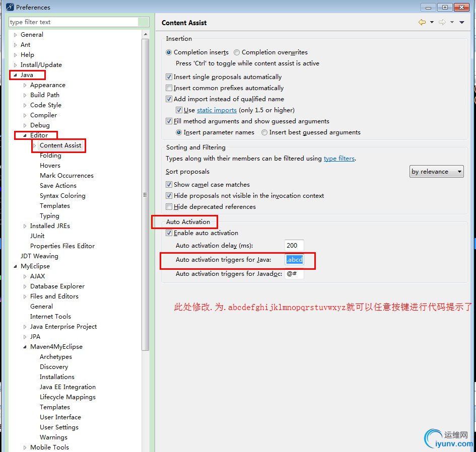Viewport: 476px width, 452px height.
Task: Select Archetypes under Maven4MyEclipse
Action: point(56,357)
